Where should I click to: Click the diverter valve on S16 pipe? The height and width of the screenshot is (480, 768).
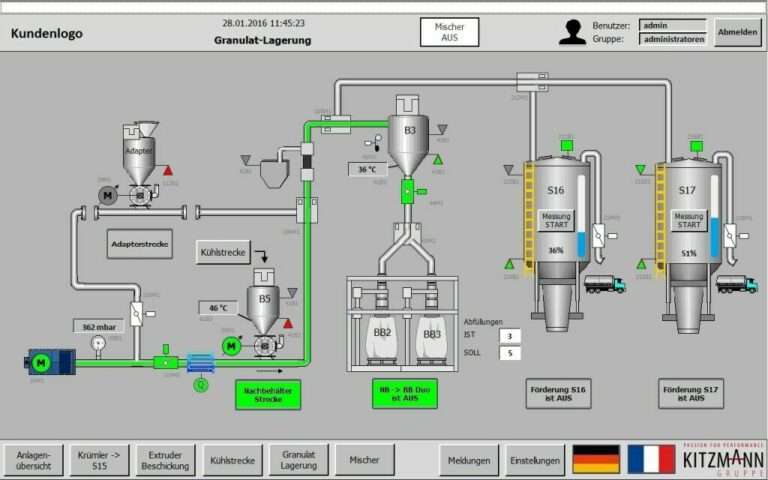599,236
